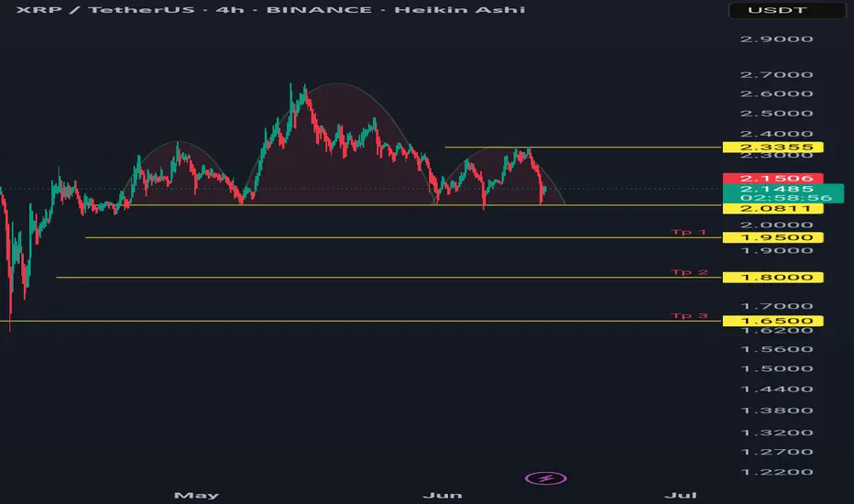Click the Tp 2 text annotation
Image resolution: width=854 pixels, height=504 pixels.
pos(689,272)
